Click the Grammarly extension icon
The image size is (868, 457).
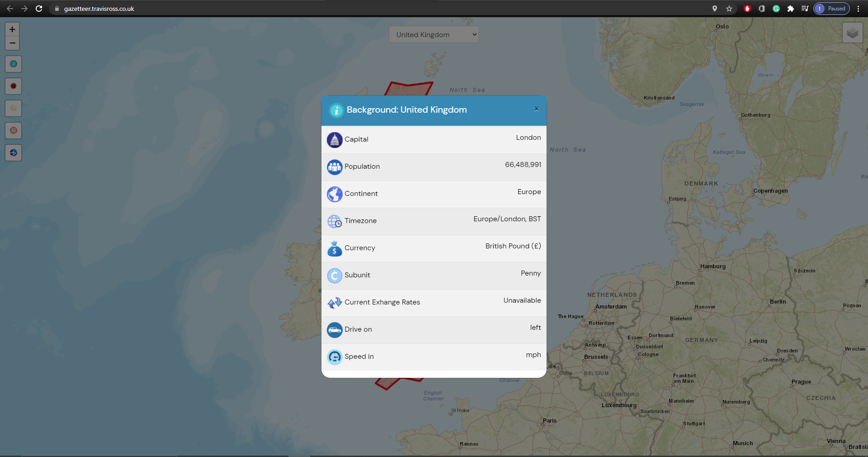(x=776, y=9)
